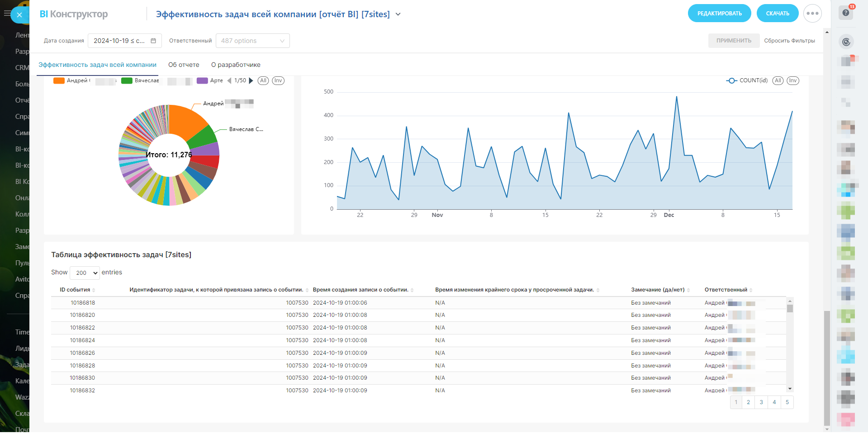868x433 pixels.
Task: Toggle COUNT(id) series in line chart legend
Action: (747, 80)
